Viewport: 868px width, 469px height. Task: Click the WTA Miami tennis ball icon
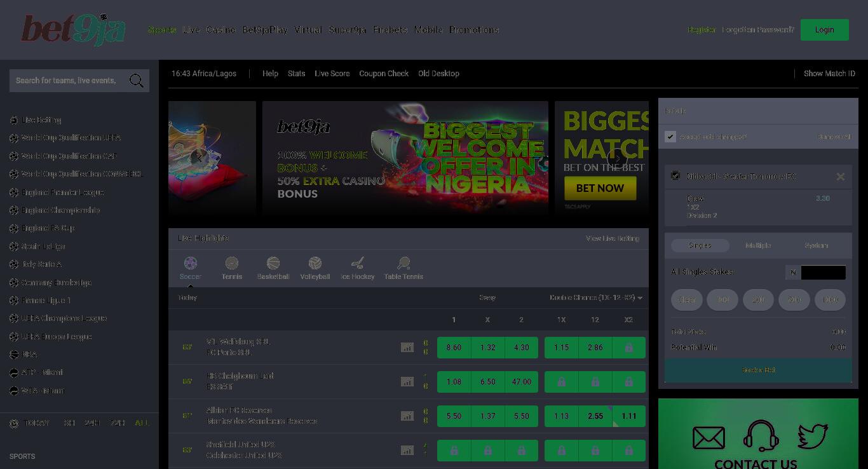click(x=14, y=391)
